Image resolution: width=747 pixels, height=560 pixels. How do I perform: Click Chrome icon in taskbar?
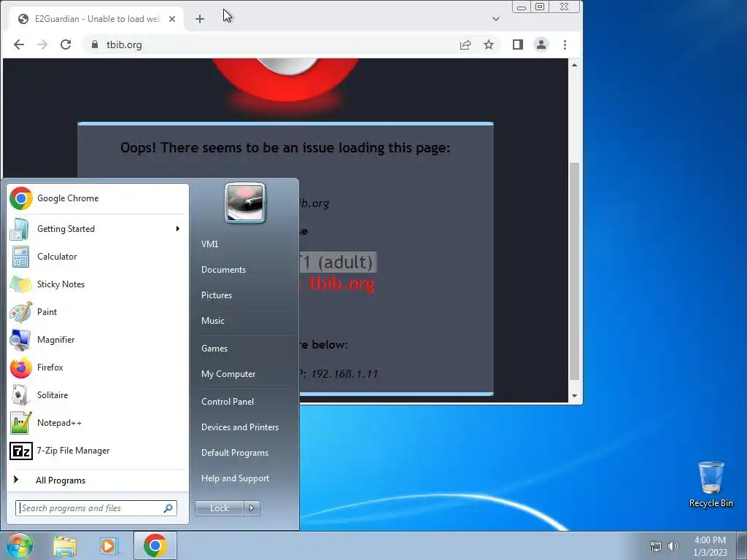pyautogui.click(x=155, y=545)
